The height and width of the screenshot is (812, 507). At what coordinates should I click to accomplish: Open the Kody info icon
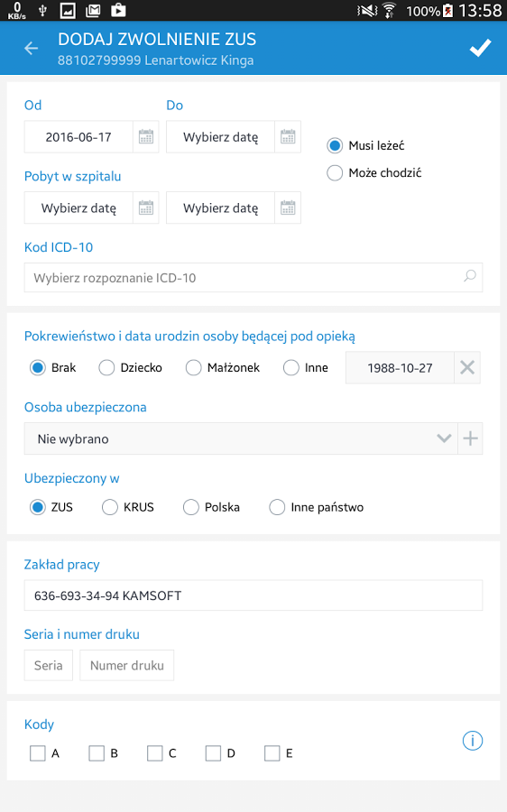tap(473, 741)
